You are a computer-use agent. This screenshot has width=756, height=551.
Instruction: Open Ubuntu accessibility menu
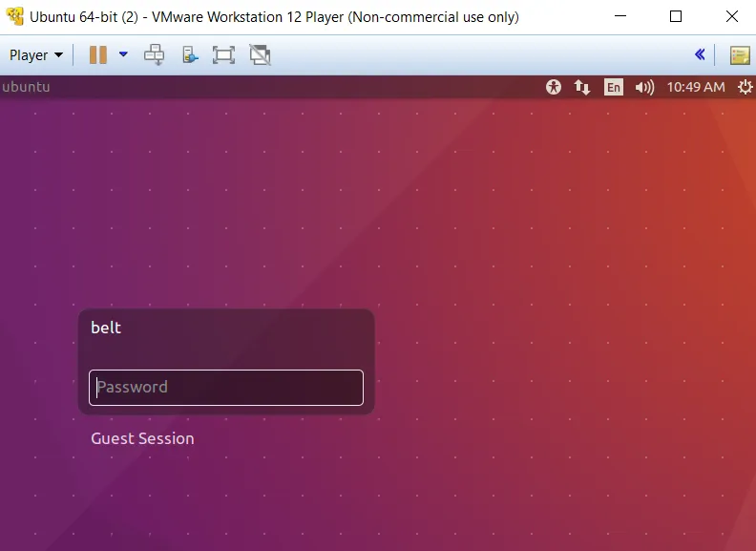click(x=554, y=87)
